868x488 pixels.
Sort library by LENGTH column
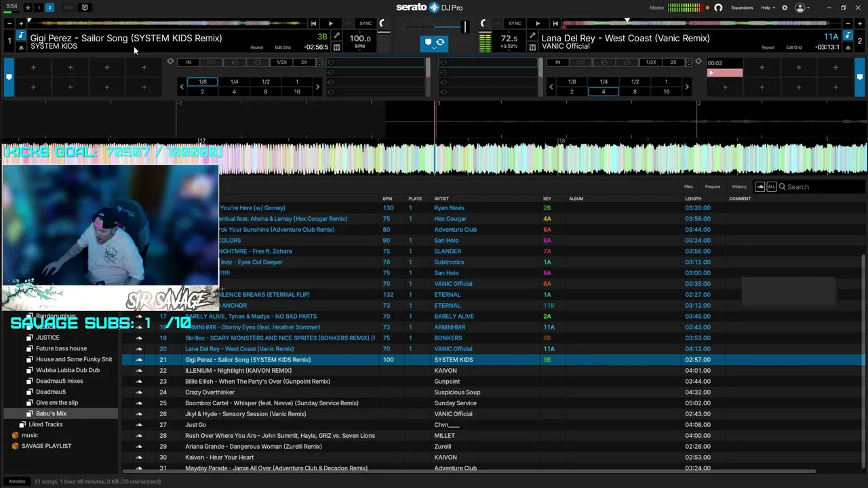pos(693,199)
